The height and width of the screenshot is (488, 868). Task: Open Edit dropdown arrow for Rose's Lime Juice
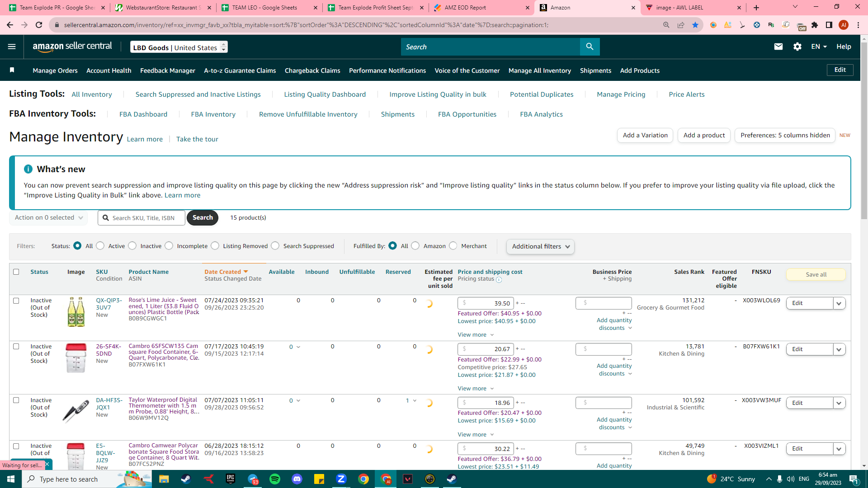839,303
